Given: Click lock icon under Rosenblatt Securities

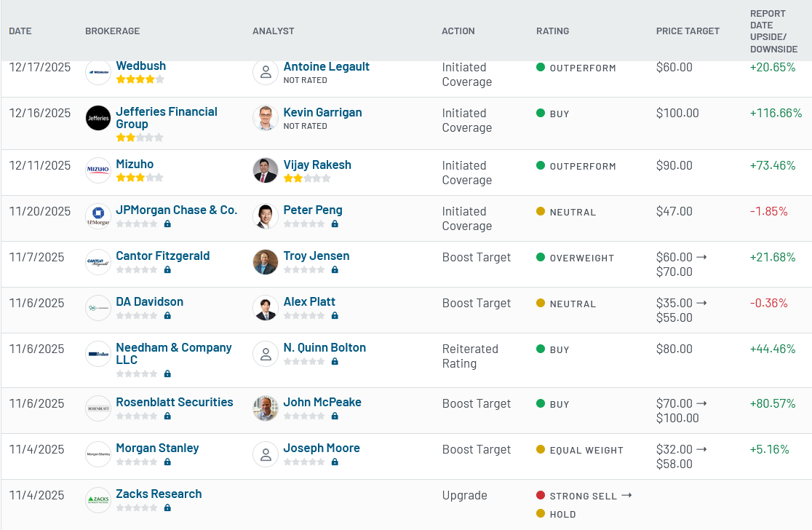Looking at the screenshot, I should pyautogui.click(x=167, y=416).
